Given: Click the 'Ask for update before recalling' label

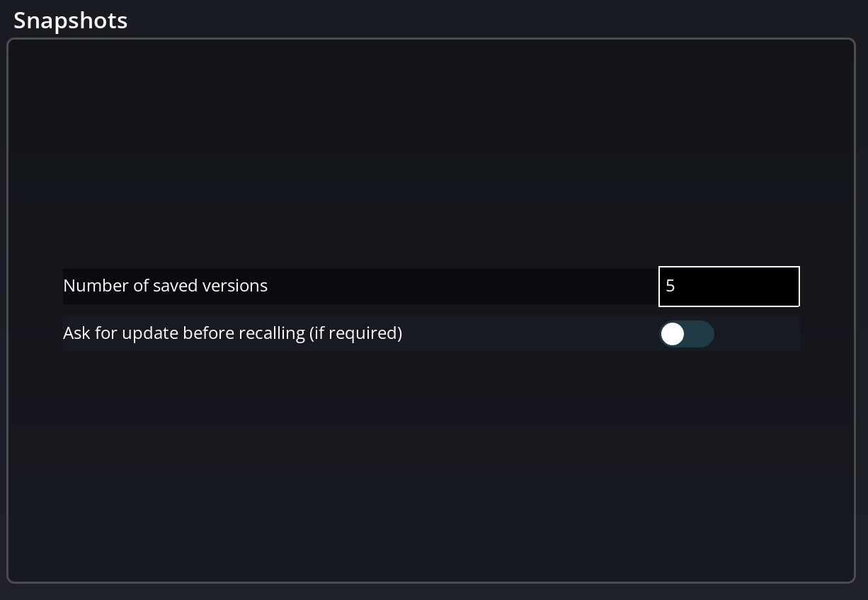Looking at the screenshot, I should point(232,333).
